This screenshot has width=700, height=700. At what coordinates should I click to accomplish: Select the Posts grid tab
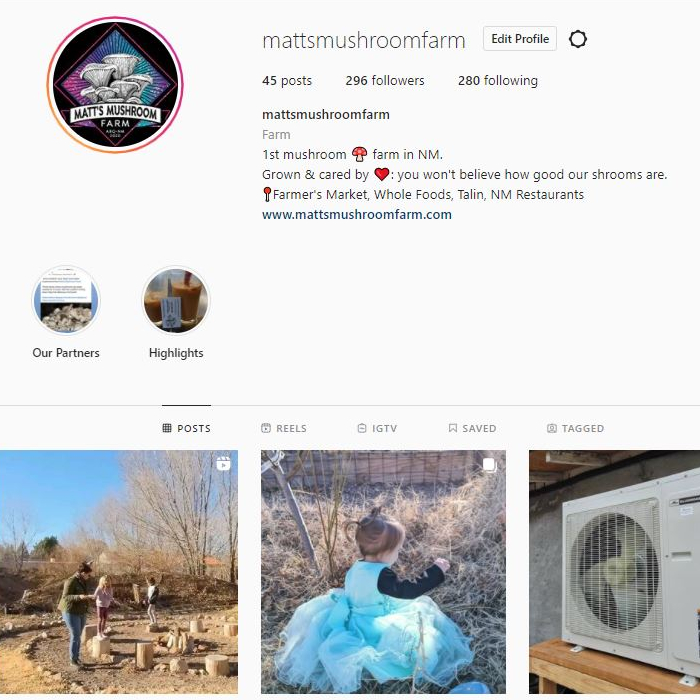pos(187,428)
